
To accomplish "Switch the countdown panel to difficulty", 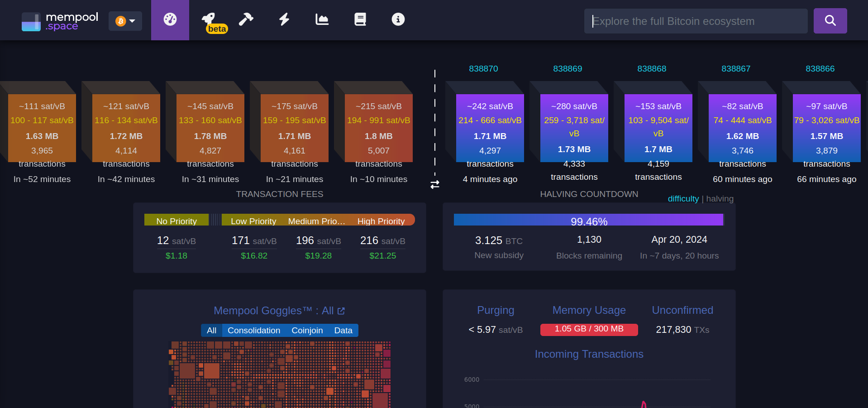I will coord(683,199).
